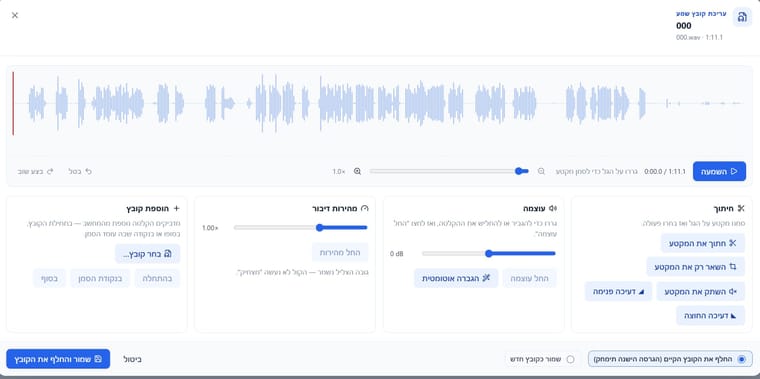760x379 pixels.
Task: Click the בטל undo button
Action: [x=80, y=171]
